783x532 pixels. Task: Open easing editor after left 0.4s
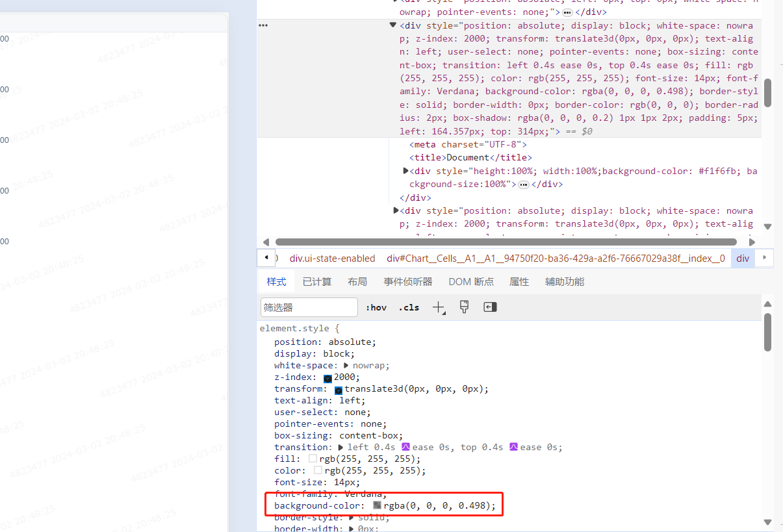coord(405,447)
